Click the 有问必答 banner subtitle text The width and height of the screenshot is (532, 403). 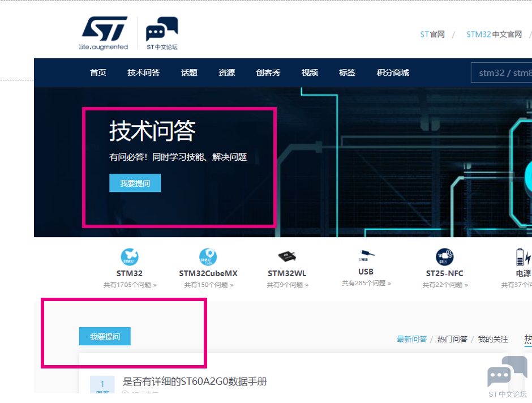(178, 157)
